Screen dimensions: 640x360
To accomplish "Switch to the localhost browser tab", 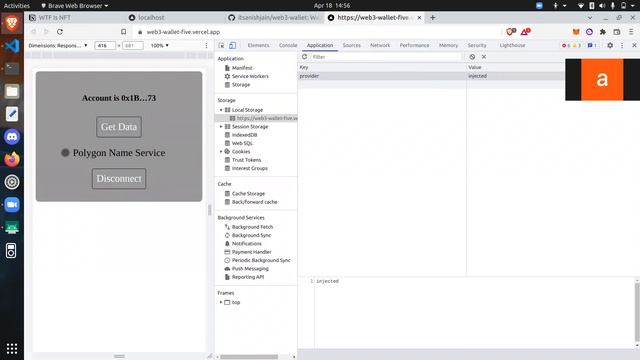I will pos(173,18).
